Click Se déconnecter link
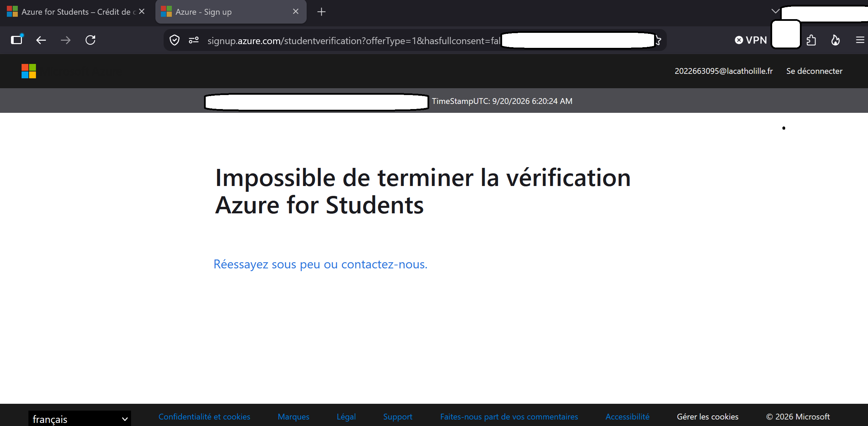 [x=814, y=71]
